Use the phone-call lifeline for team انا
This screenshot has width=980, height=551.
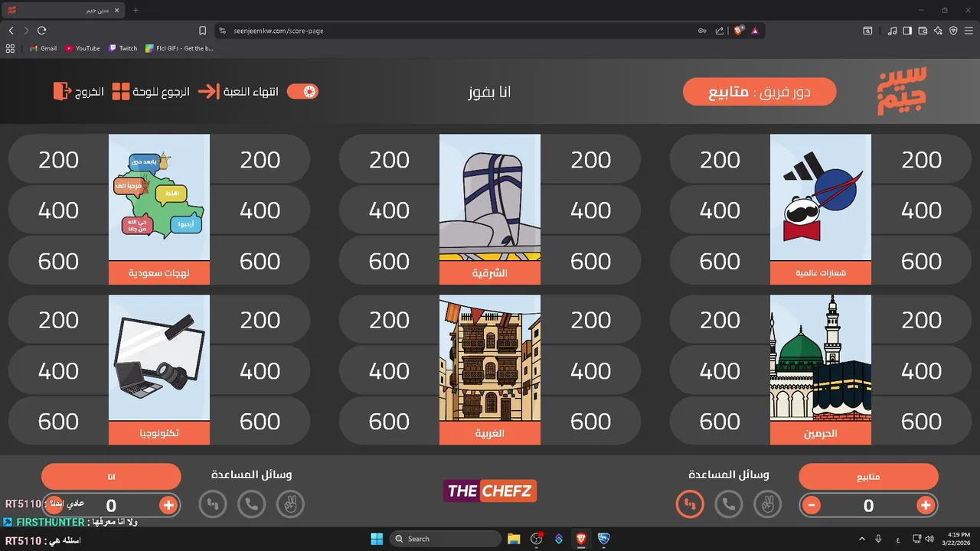click(x=251, y=504)
